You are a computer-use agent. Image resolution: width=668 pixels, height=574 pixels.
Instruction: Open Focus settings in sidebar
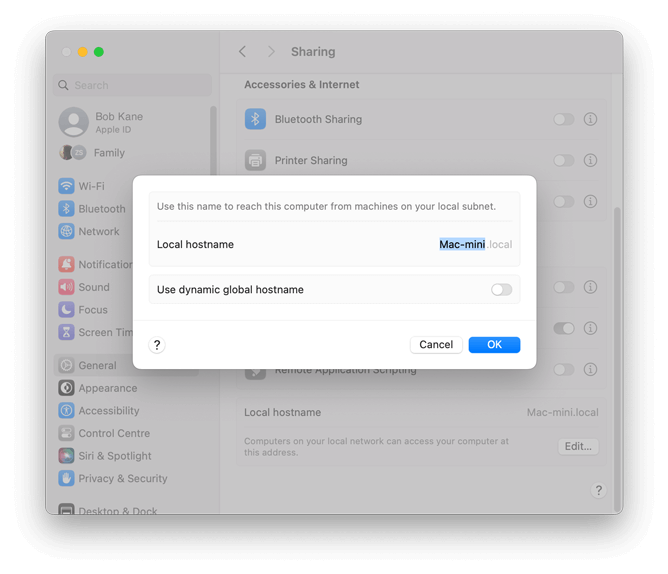pyautogui.click(x=83, y=310)
